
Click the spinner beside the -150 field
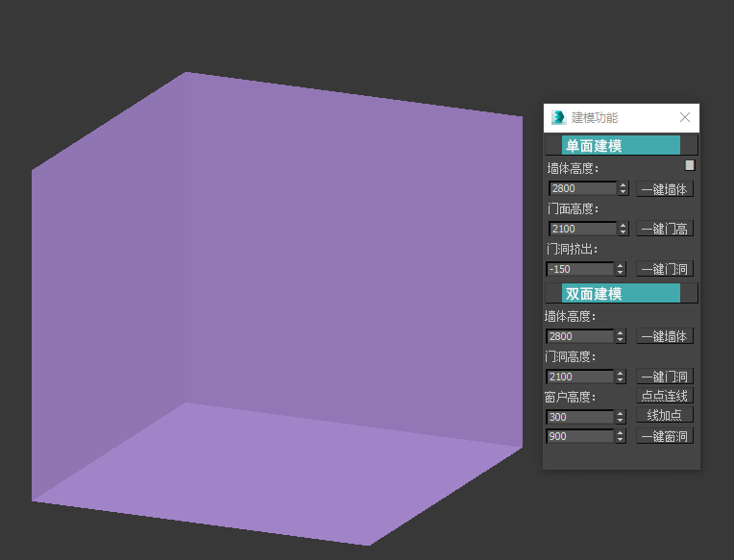click(x=621, y=269)
